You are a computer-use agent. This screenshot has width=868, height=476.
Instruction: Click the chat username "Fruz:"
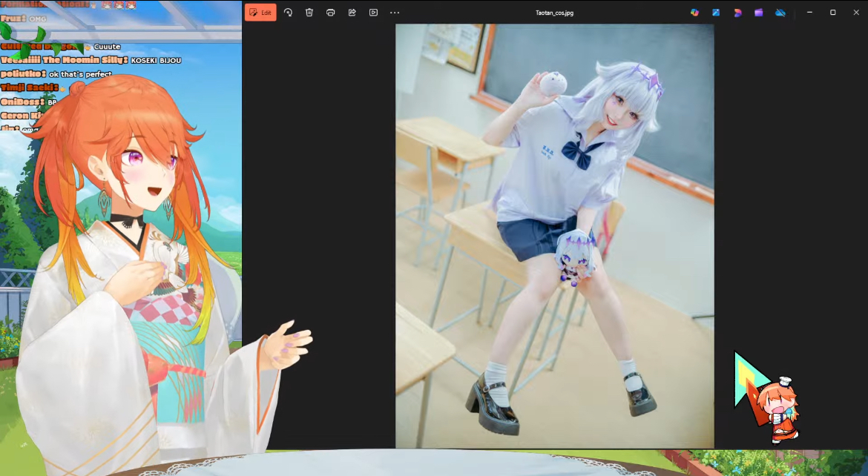pyautogui.click(x=13, y=19)
